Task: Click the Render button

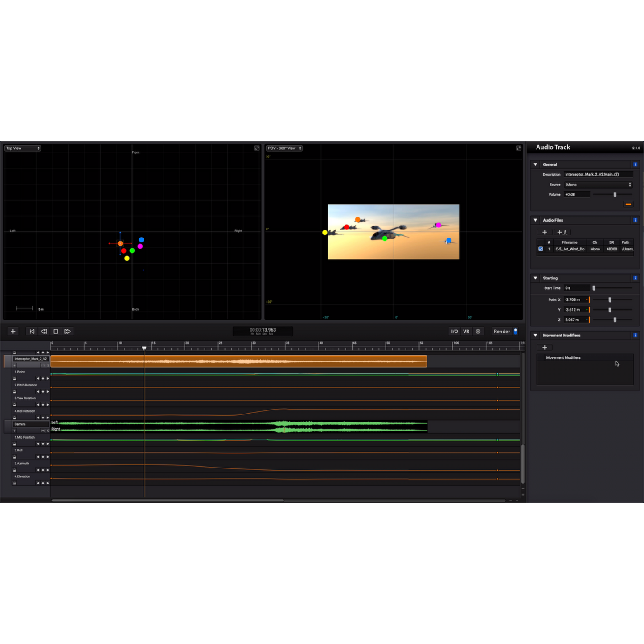Action: pyautogui.click(x=501, y=332)
